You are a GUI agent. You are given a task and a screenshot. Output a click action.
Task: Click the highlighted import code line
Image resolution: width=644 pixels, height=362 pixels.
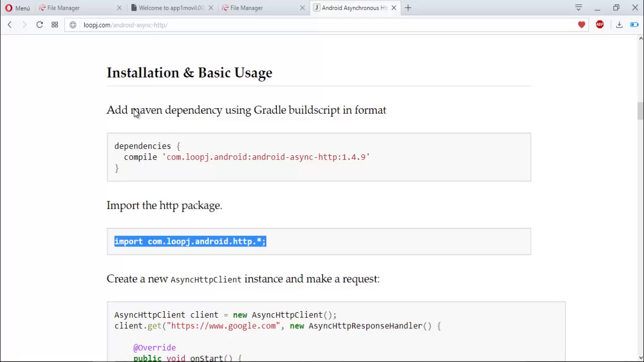coord(190,241)
